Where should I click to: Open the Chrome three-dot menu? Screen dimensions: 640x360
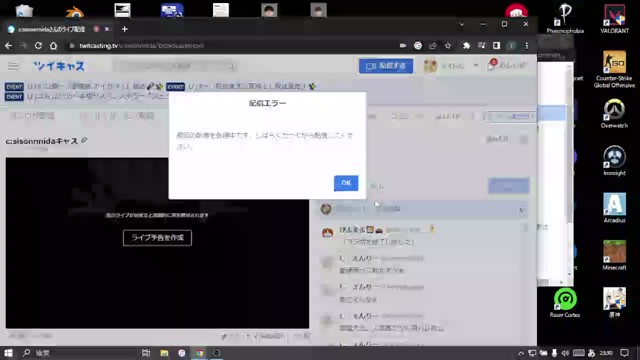[x=527, y=46]
